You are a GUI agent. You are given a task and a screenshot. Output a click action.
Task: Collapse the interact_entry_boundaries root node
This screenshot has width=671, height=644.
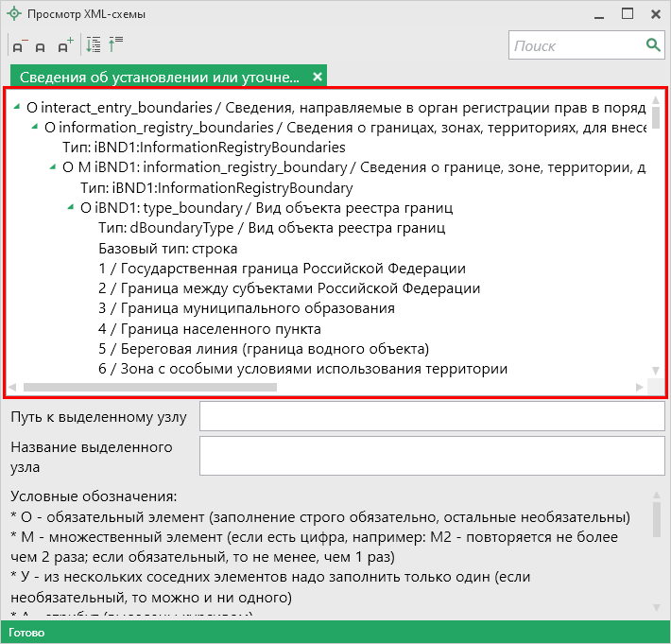tap(18, 108)
